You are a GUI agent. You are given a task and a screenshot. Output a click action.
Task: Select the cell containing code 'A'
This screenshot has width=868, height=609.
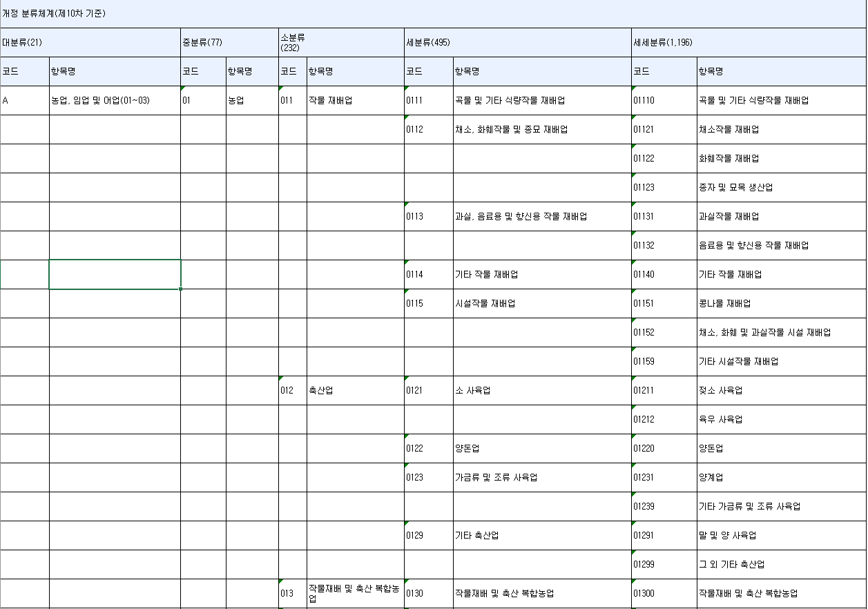(x=24, y=100)
